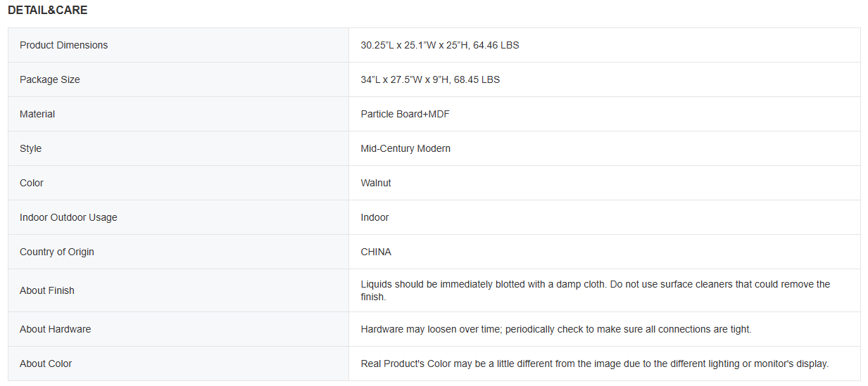868x386 pixels.
Task: Click the About Color row label
Action: 46,364
